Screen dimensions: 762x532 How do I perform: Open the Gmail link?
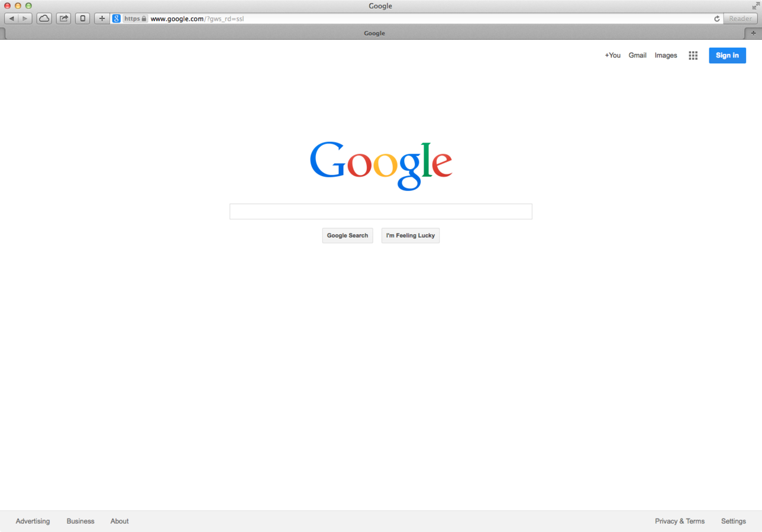pos(637,56)
